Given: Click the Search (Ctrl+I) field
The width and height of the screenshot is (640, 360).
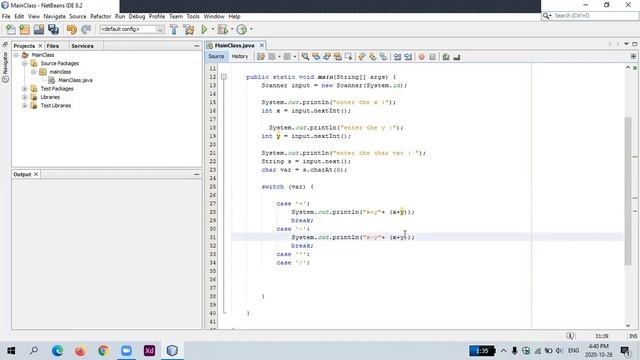Looking at the screenshot, I should [590, 16].
